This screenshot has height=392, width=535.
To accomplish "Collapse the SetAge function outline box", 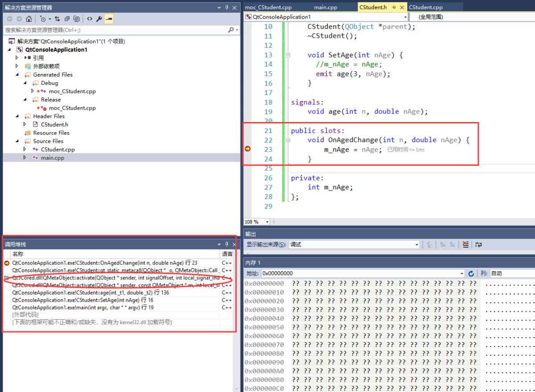I will tap(288, 55).
